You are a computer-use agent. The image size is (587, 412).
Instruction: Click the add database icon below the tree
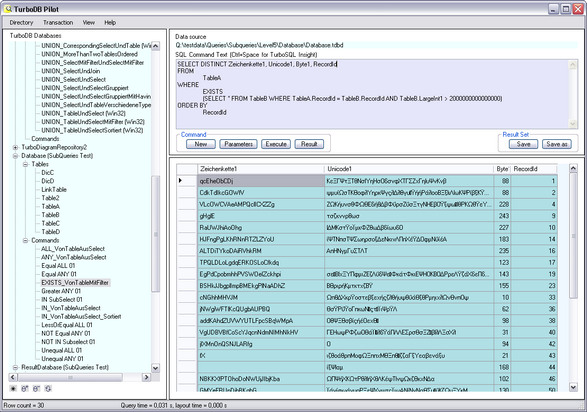25,389
